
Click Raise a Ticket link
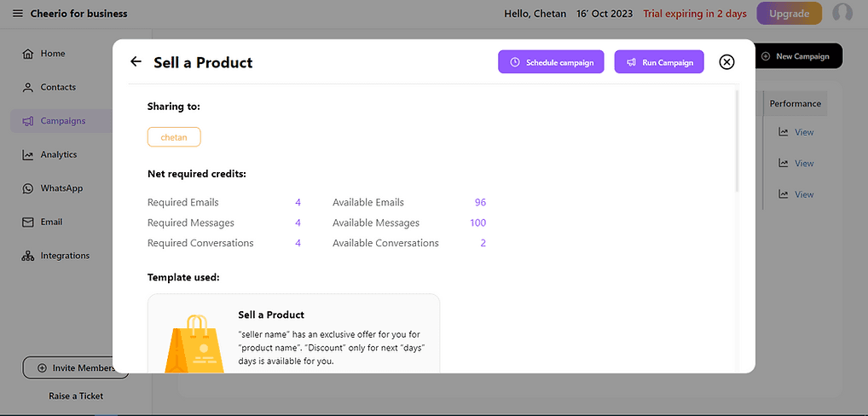point(76,396)
